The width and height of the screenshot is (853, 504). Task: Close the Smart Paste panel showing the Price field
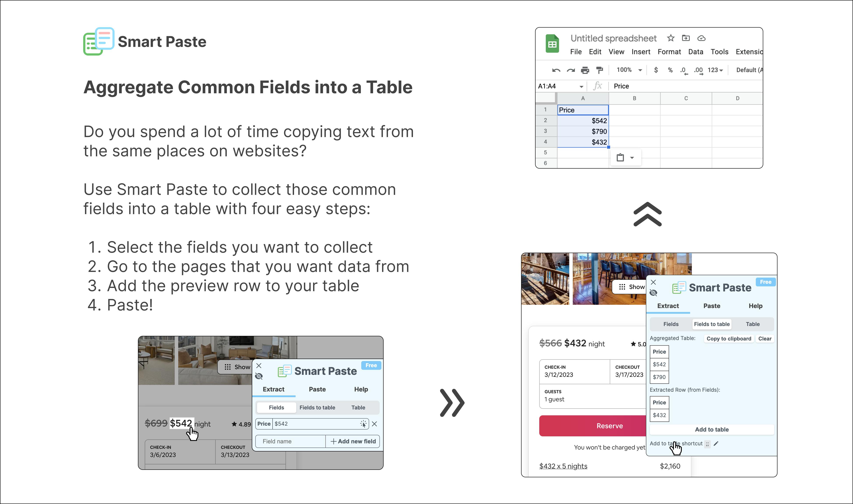pyautogui.click(x=259, y=366)
